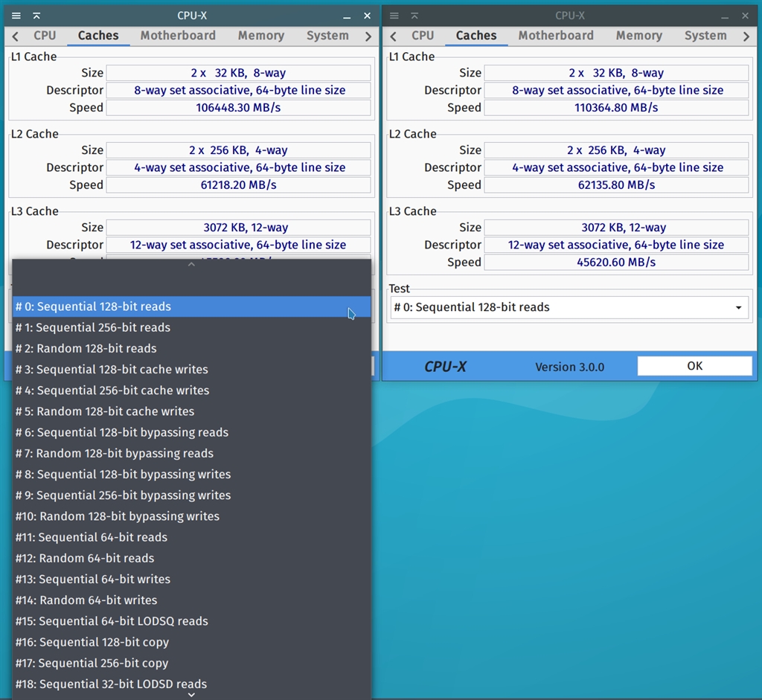This screenshot has width=762, height=700.
Task: Switch to Motherboard tab in left window
Action: [x=178, y=36]
